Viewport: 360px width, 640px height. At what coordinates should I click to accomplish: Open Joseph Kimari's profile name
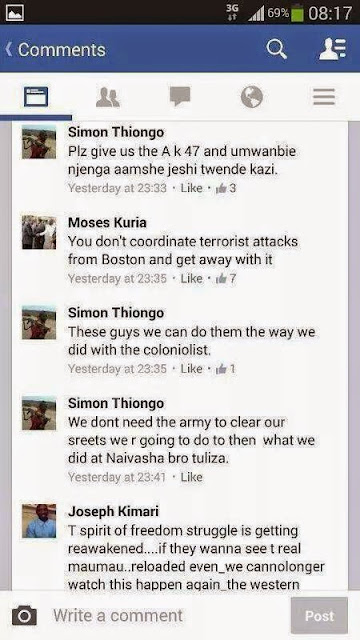(x=113, y=511)
